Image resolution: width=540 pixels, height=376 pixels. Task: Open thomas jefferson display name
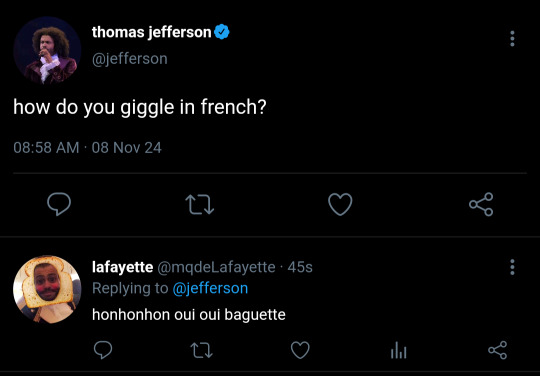pyautogui.click(x=152, y=32)
